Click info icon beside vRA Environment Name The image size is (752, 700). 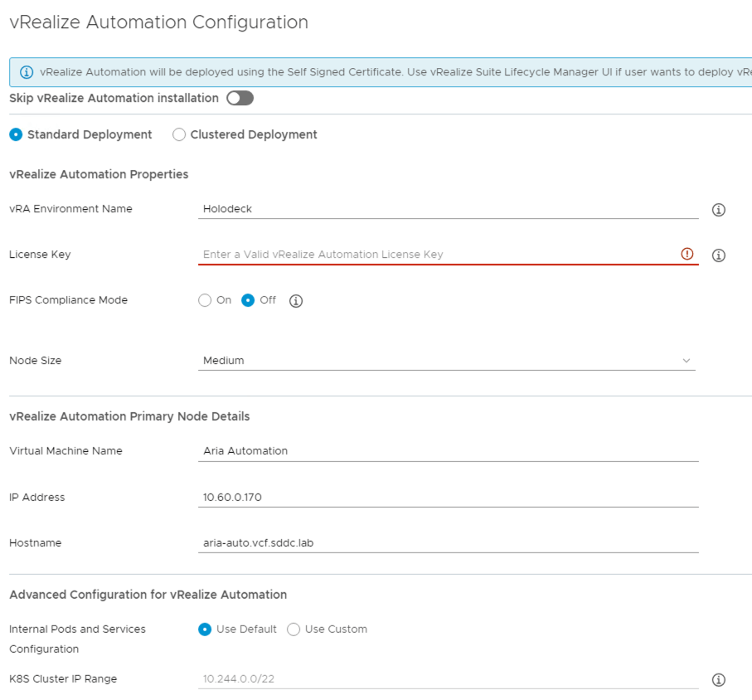coord(719,210)
